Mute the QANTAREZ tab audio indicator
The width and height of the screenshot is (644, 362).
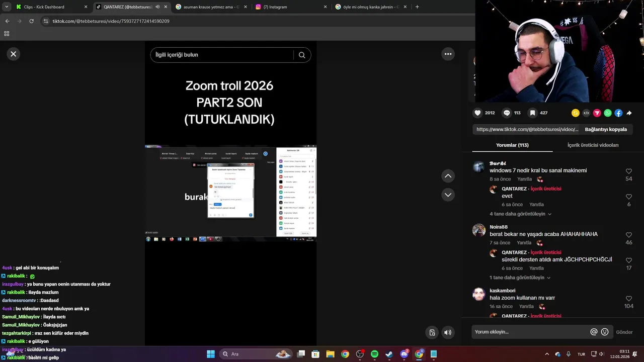click(x=157, y=7)
